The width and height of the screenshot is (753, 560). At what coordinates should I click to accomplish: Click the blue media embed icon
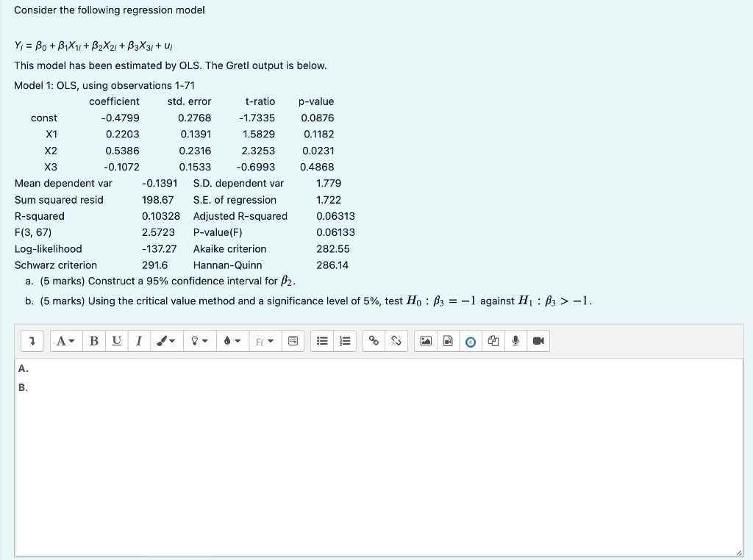(x=471, y=340)
